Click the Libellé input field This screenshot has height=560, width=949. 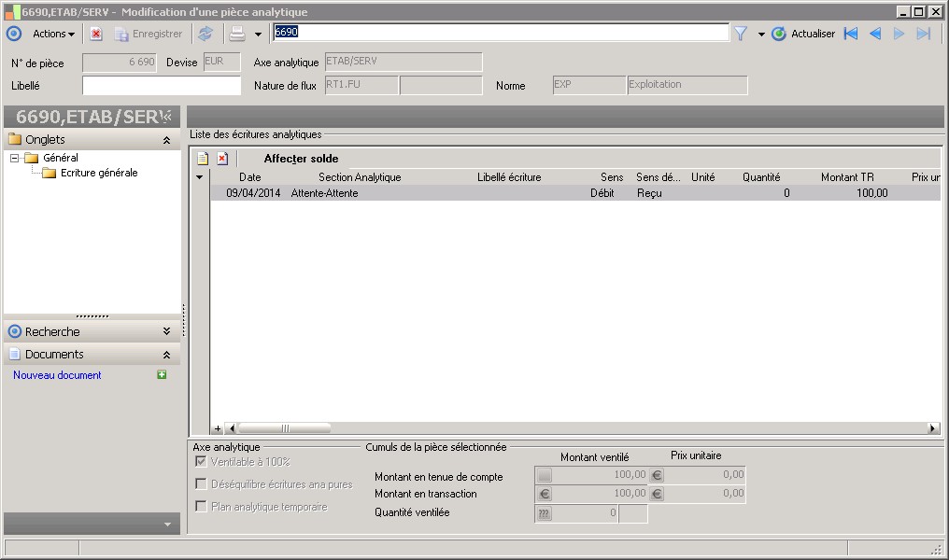(162, 86)
